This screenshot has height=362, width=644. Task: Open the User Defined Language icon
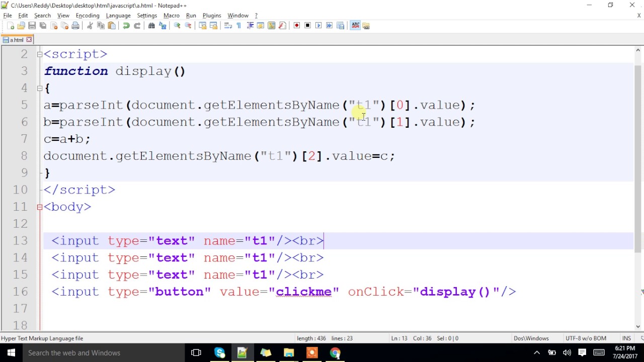click(261, 26)
